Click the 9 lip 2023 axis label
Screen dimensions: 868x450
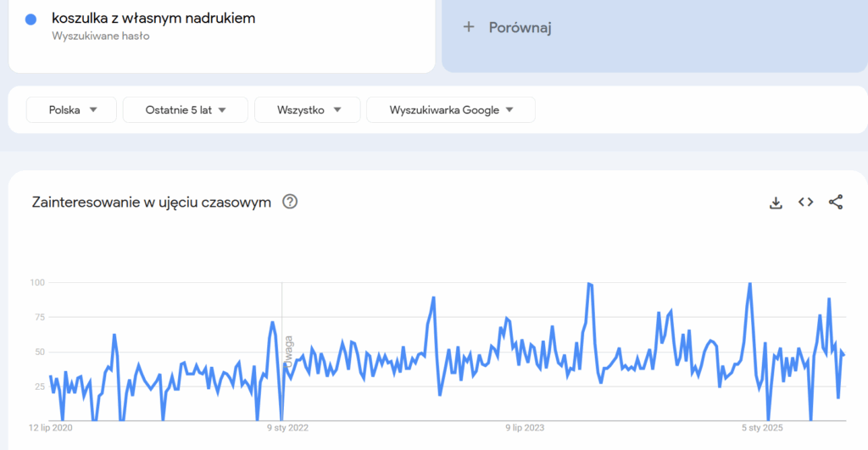525,428
